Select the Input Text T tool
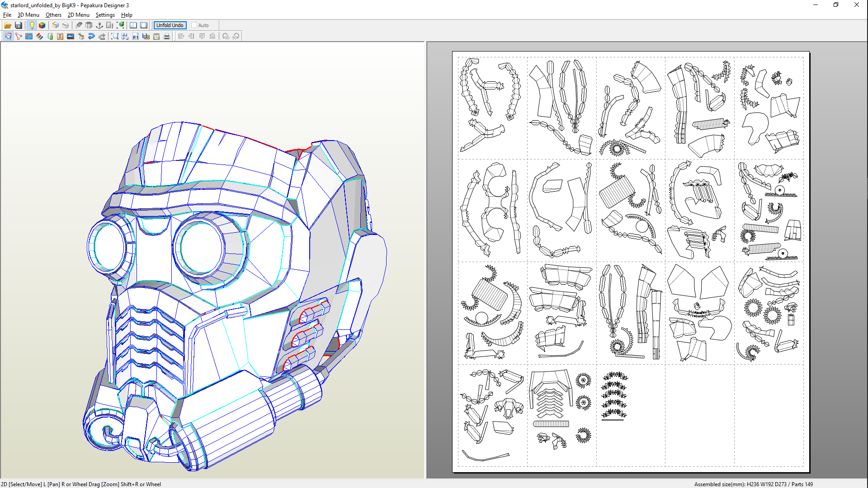This screenshot has height=488, width=868. click(60, 36)
